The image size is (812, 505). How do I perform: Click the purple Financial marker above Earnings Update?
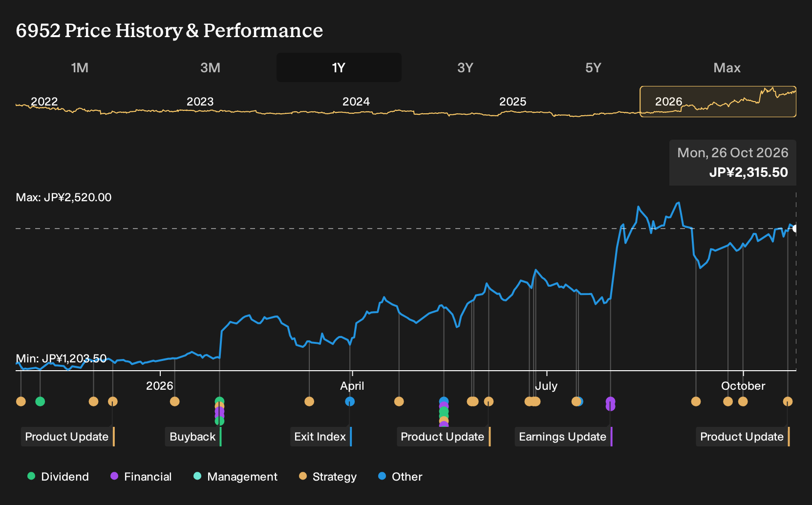(x=610, y=402)
